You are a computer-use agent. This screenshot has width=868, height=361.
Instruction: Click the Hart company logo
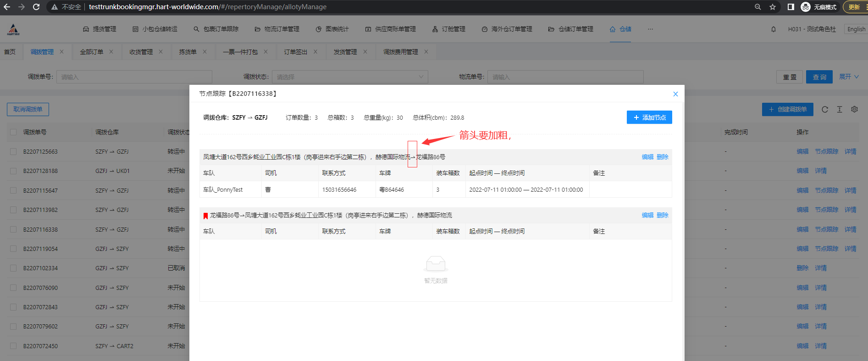pos(13,30)
